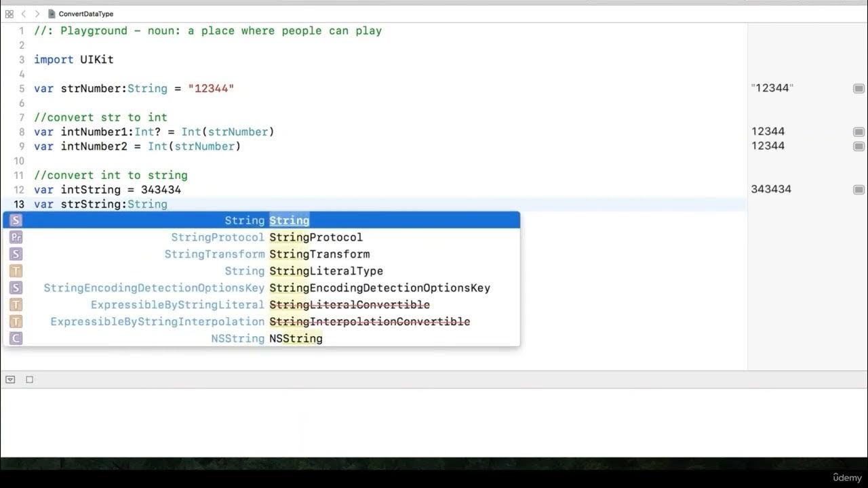
Task: Click the "//convert str to int" comment
Action: pos(100,117)
